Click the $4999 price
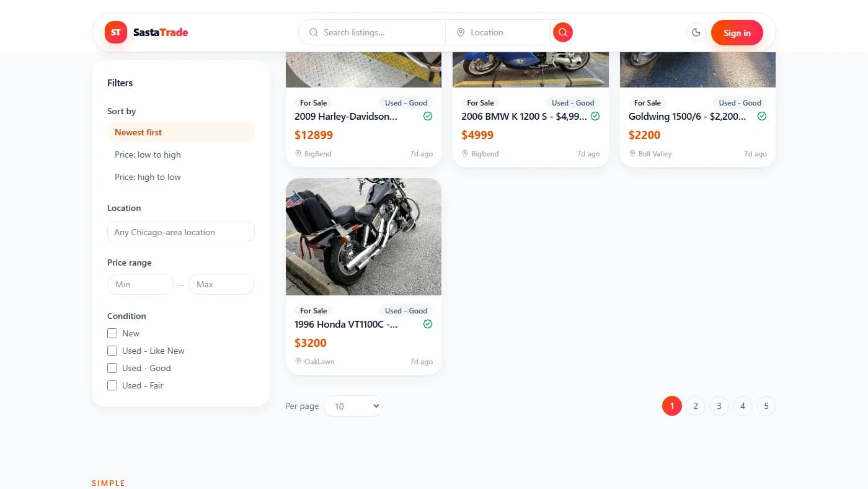The image size is (868, 489). click(x=477, y=135)
